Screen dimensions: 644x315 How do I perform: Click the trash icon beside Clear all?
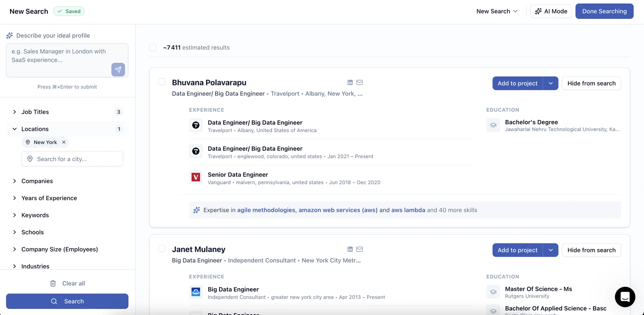click(53, 284)
